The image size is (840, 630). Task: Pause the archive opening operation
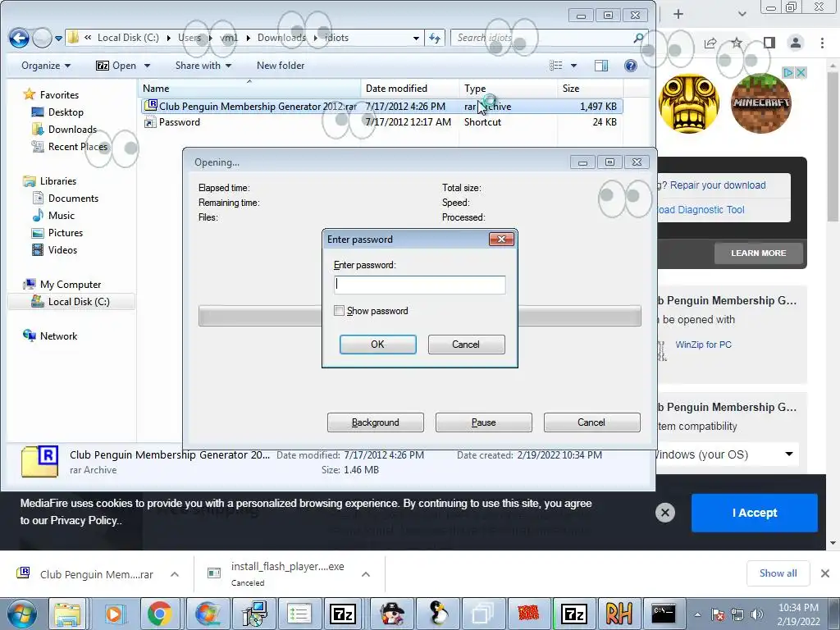click(x=484, y=422)
